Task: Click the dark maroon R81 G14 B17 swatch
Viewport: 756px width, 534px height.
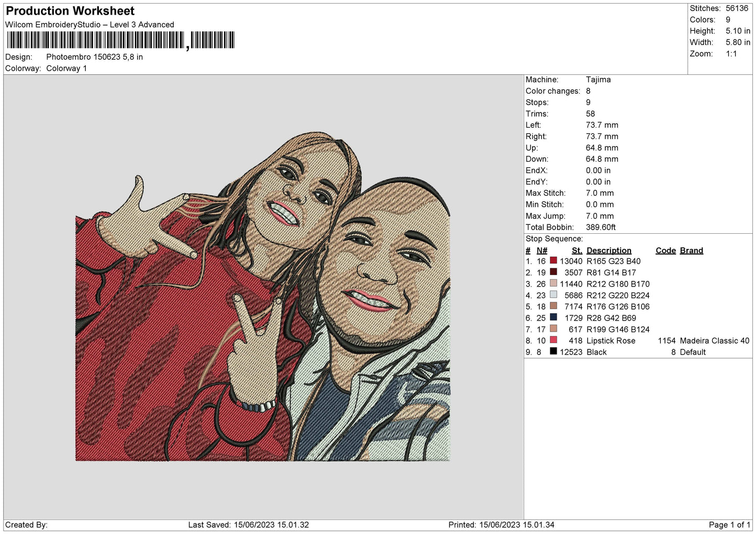Action: coord(553,272)
